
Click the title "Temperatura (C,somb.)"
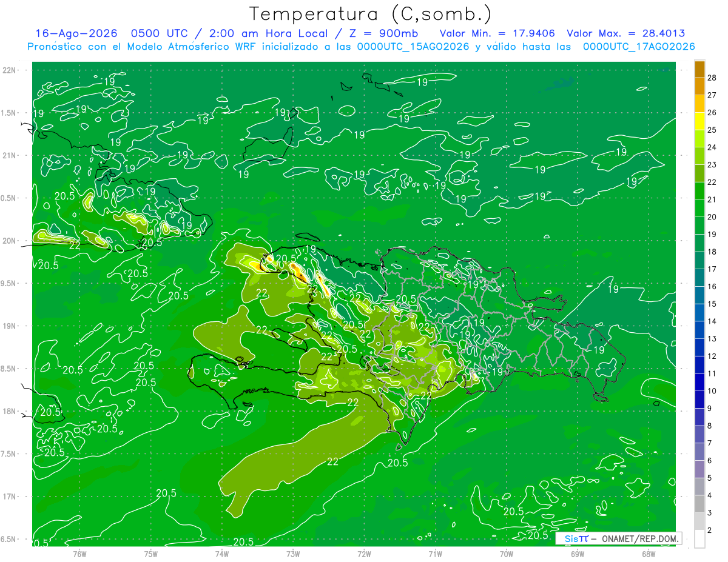point(370,14)
